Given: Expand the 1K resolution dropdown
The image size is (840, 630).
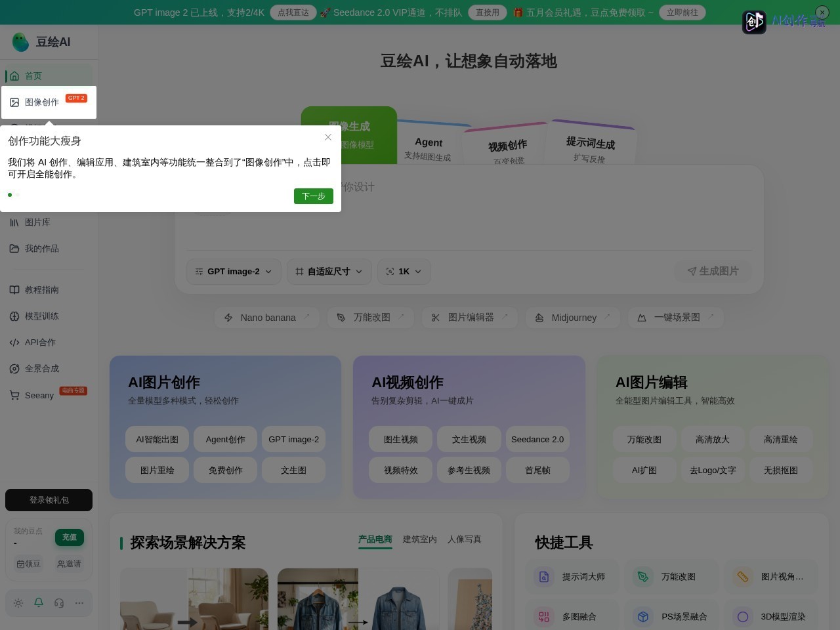Looking at the screenshot, I should (x=404, y=272).
